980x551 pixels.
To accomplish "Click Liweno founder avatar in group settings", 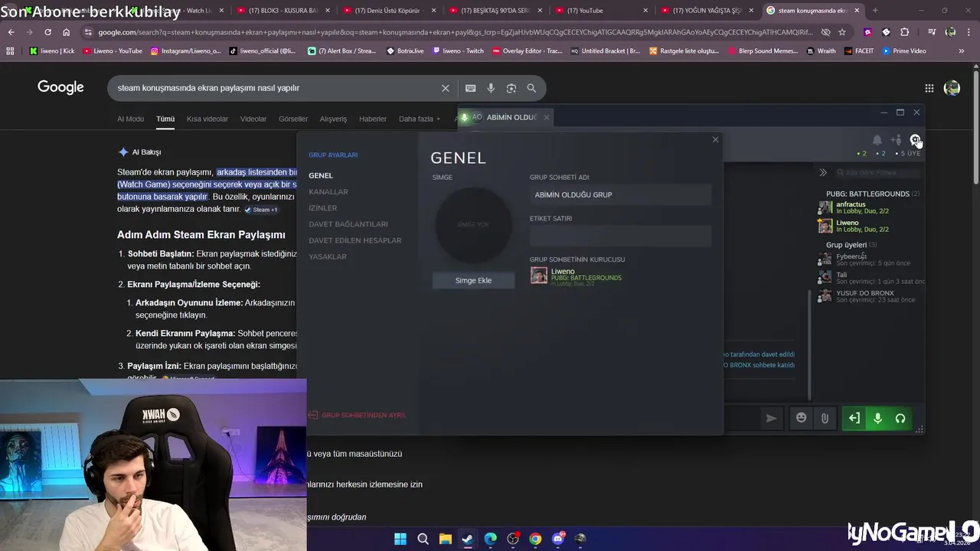I will click(539, 275).
